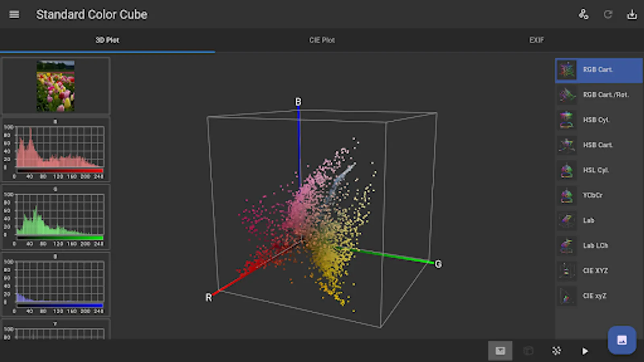Play the 3D plot animation
This screenshot has height=362, width=644.
(x=585, y=351)
